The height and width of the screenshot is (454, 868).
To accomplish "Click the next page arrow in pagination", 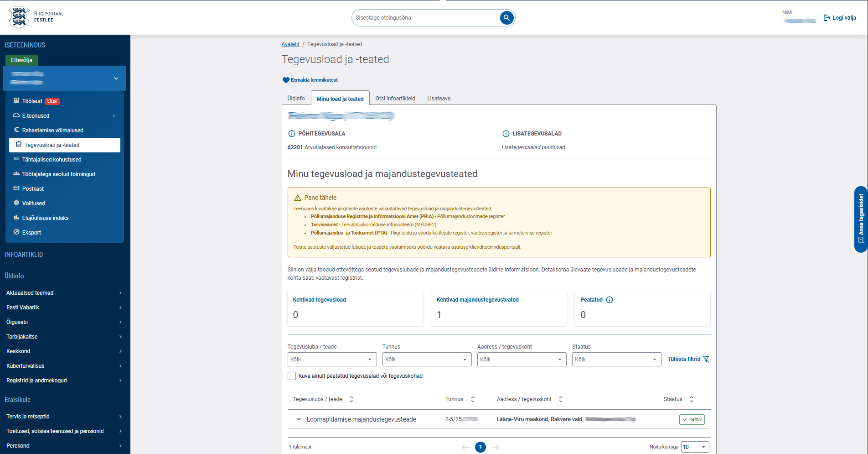I will 496,447.
